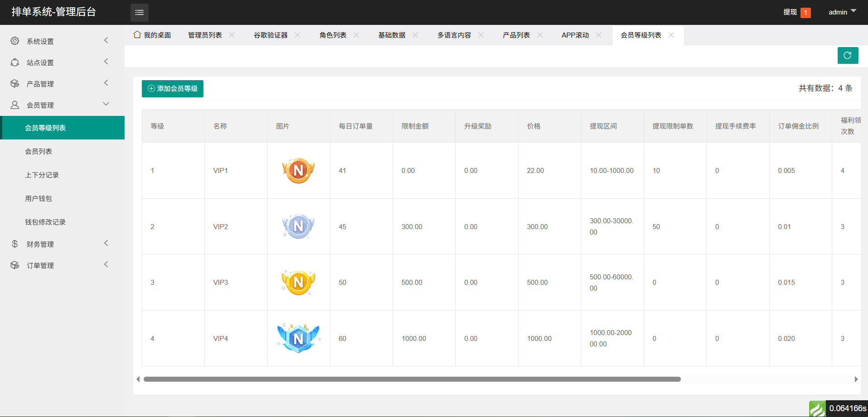Close the APP滚动 tab
Viewport: 868px width, 417px height.
pyautogui.click(x=599, y=35)
